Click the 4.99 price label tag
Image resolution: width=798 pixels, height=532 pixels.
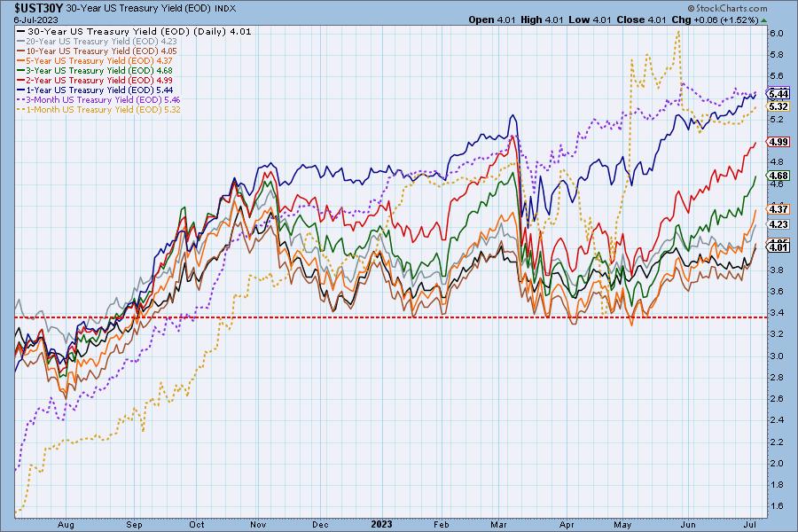tap(778, 142)
